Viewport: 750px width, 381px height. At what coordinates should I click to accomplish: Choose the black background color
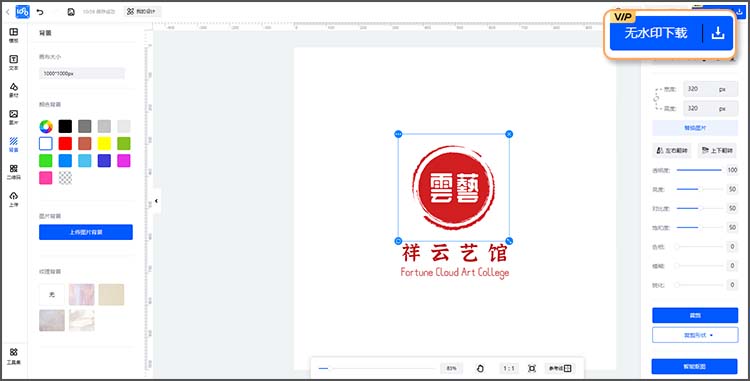point(65,126)
